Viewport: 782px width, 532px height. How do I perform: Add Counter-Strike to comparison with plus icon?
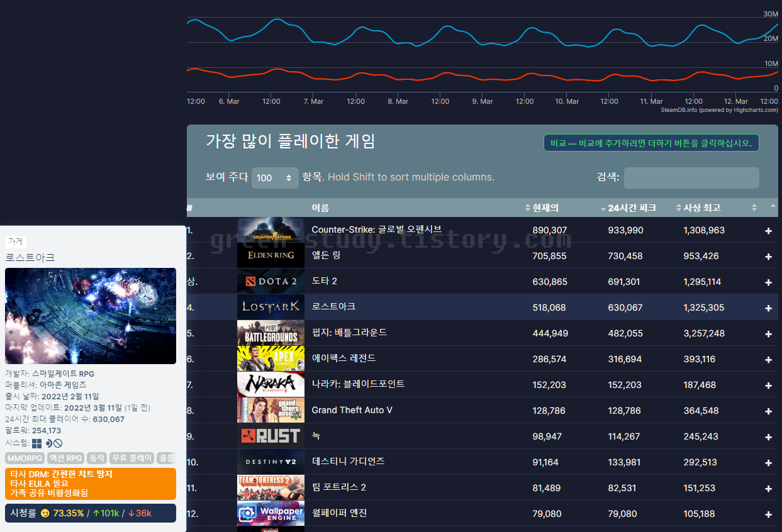pos(768,231)
